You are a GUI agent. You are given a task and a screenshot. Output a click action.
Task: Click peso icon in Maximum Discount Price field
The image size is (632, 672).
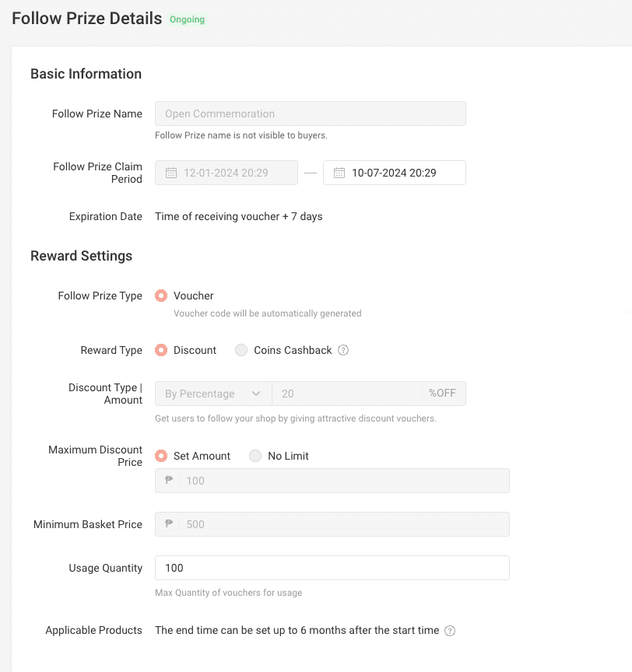tap(169, 481)
